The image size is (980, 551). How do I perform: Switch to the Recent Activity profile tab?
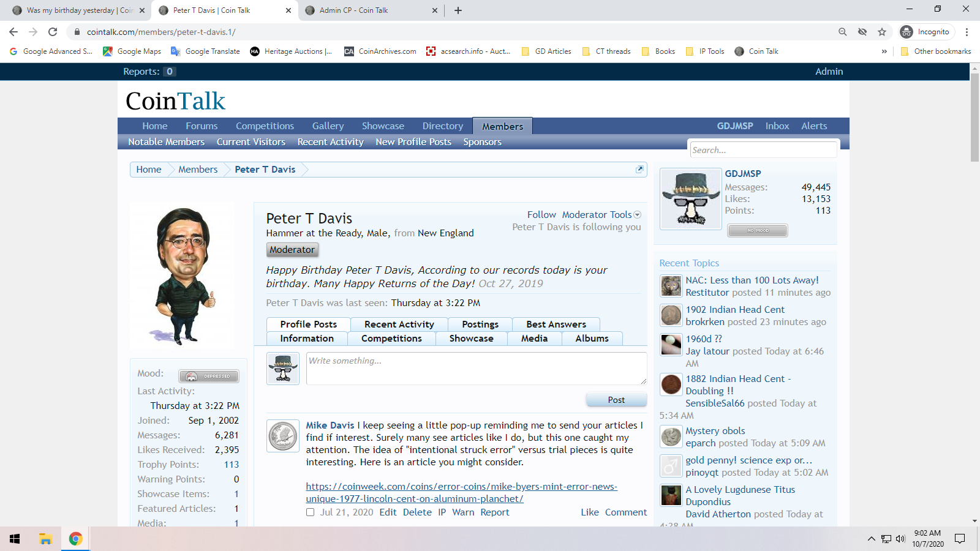point(399,324)
